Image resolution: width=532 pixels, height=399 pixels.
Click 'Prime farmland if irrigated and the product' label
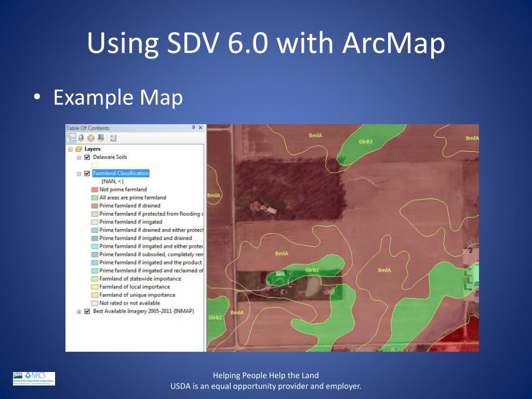coord(151,262)
